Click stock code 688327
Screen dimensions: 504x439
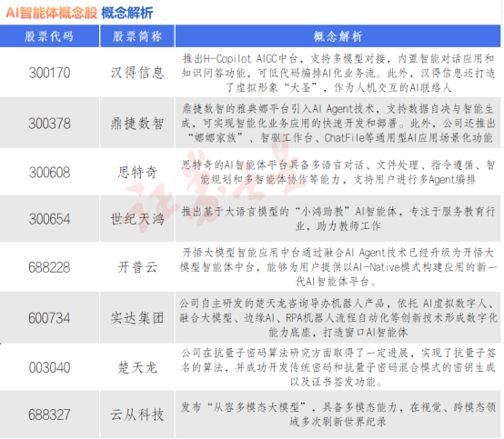pyautogui.click(x=49, y=414)
